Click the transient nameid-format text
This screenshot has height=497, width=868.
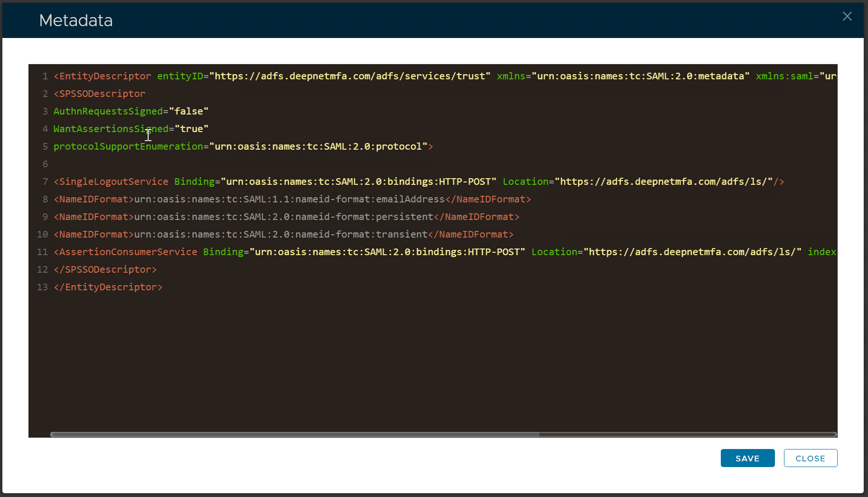[281, 234]
